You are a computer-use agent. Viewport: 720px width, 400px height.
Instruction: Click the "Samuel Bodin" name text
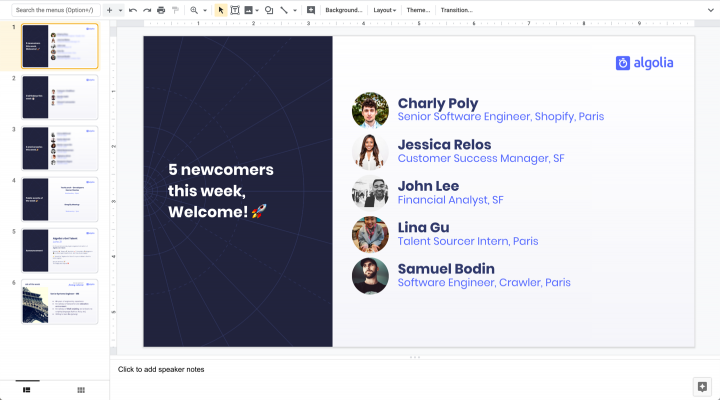click(x=446, y=269)
